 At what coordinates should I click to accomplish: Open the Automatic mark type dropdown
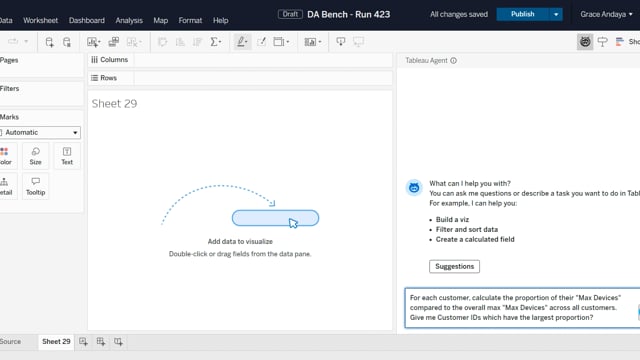[40, 132]
